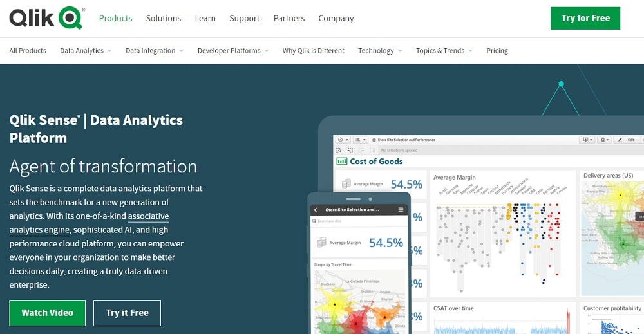
Task: Click the mobile Search your data field
Action: click(359, 221)
